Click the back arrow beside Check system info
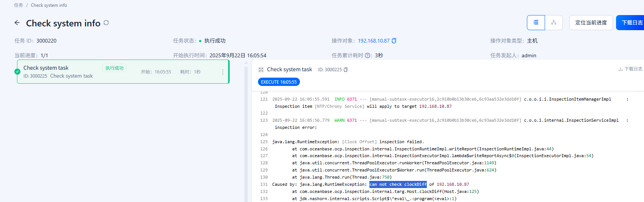Screen dimensions: 644x202 17,23
